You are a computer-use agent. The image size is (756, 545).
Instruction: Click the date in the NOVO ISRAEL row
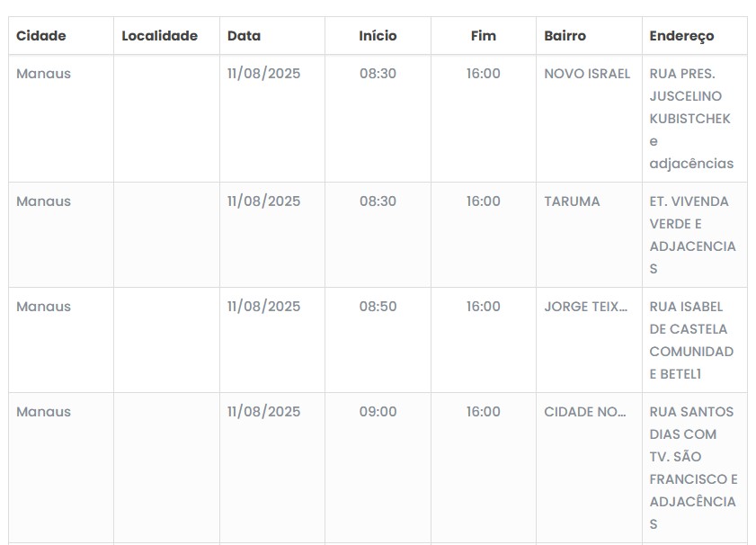click(x=263, y=74)
